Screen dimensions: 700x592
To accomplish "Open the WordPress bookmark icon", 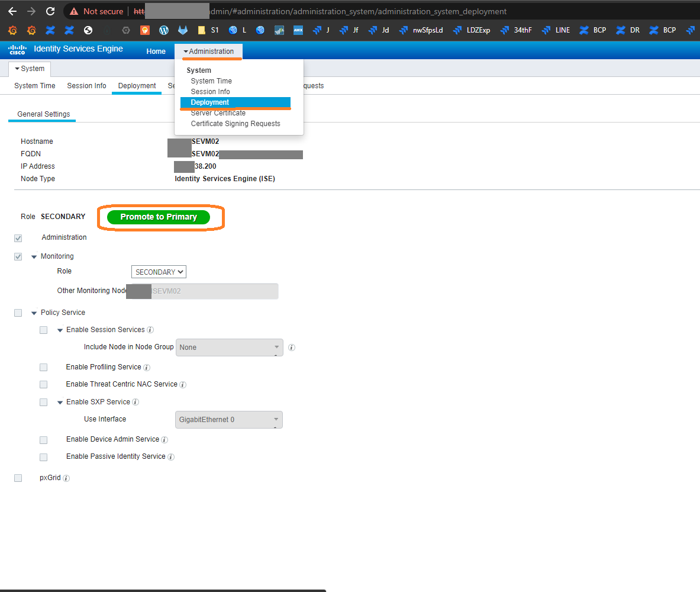I will click(x=164, y=30).
